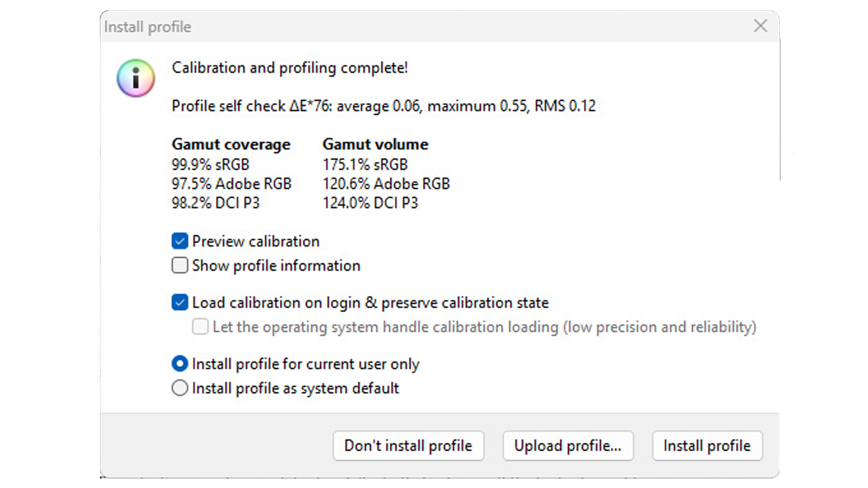Click the 97.5% Adobe RGB coverage value
868x488 pixels.
tap(231, 184)
